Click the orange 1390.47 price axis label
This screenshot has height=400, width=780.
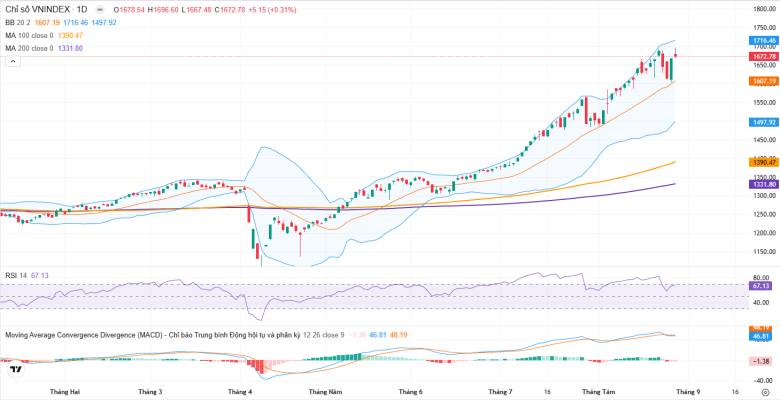763,162
